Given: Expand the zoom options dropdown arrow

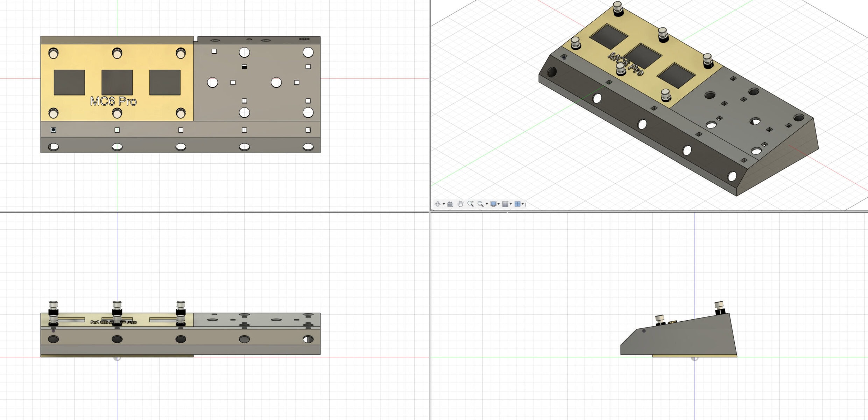Looking at the screenshot, I should 487,204.
